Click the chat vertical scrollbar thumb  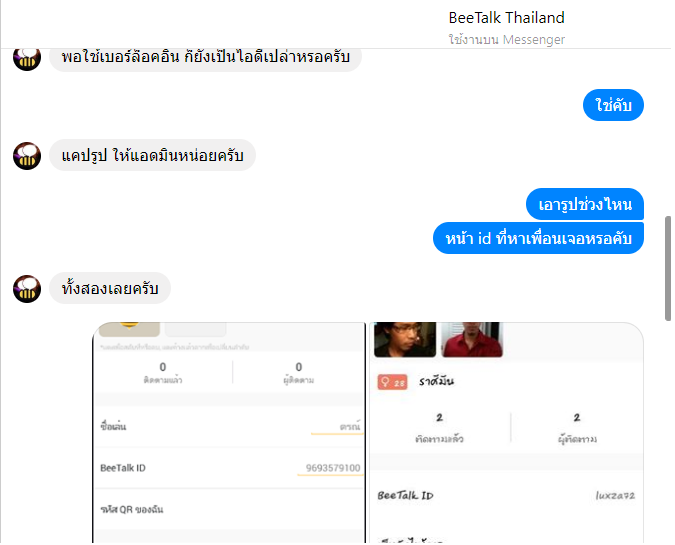coord(668,268)
